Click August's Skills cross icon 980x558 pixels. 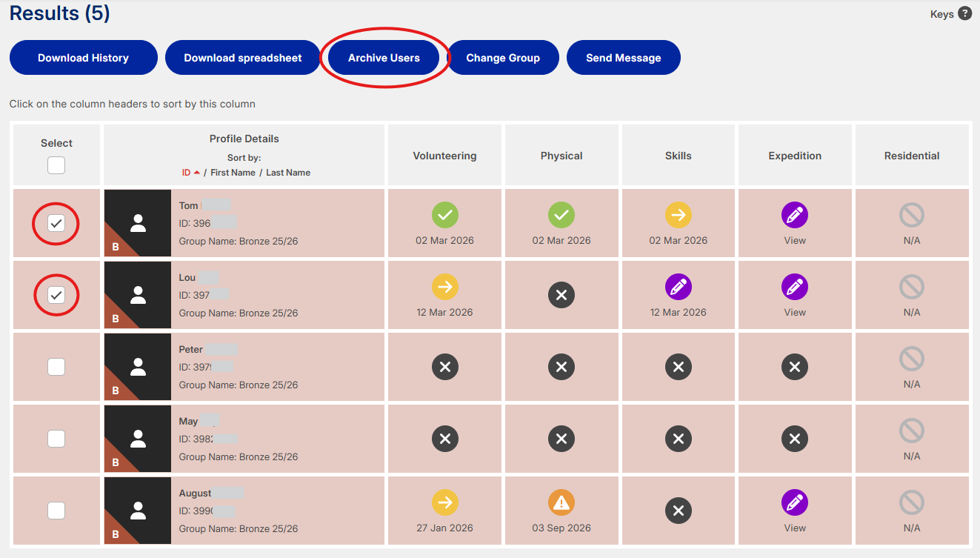pos(679,511)
